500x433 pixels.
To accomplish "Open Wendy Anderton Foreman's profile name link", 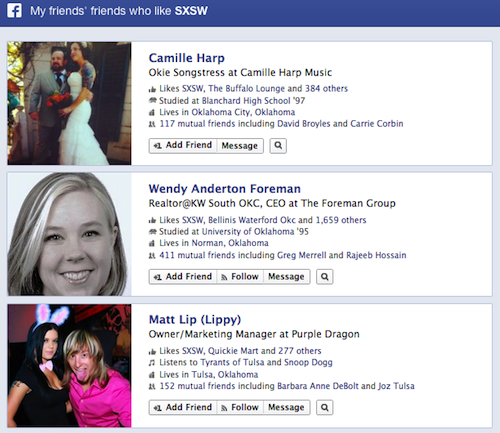I will click(x=225, y=189).
